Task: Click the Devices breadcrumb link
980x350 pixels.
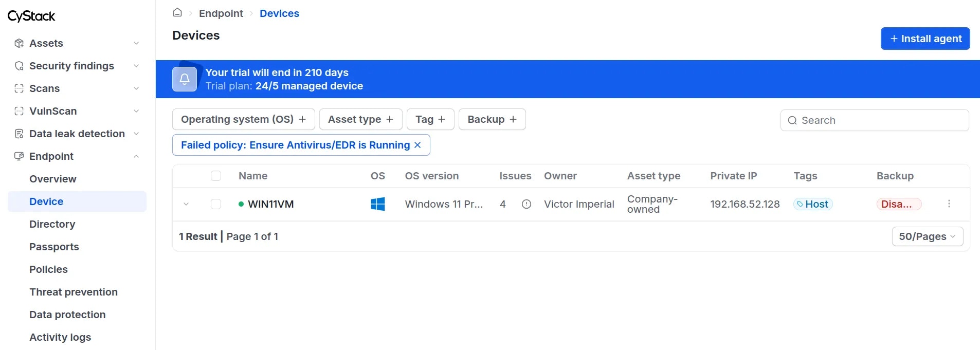Action: coord(279,13)
